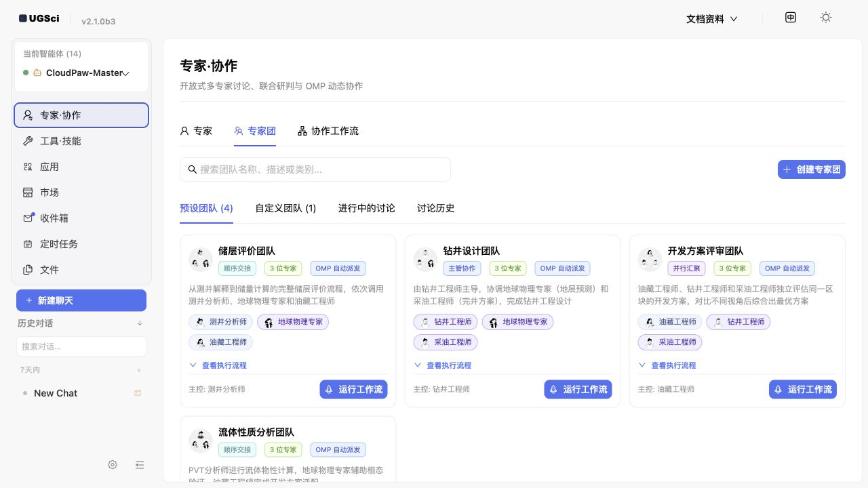Click the 收件箱 mail icon
Viewport: 868px width, 488px height.
pyautogui.click(x=28, y=218)
